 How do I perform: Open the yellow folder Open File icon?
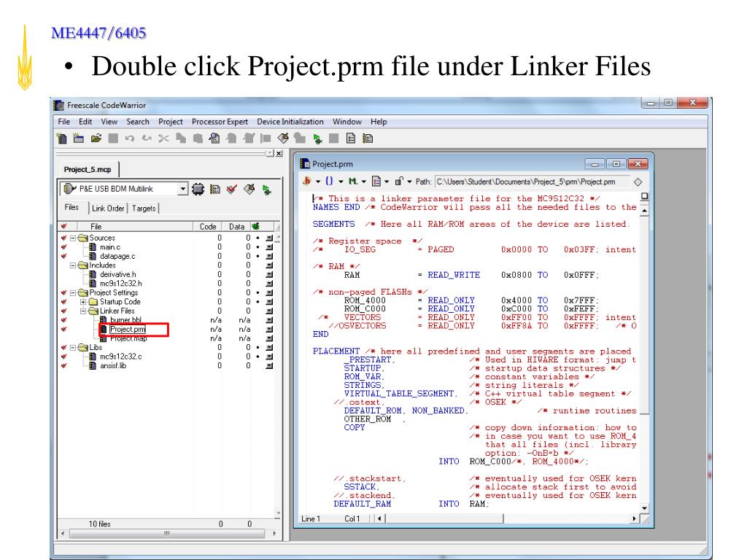96,139
